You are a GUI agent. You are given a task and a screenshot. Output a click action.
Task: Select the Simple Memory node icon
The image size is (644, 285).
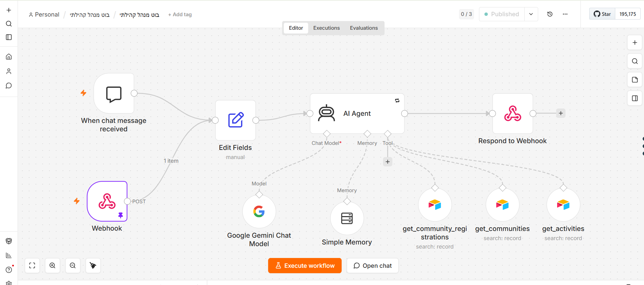[x=347, y=218]
